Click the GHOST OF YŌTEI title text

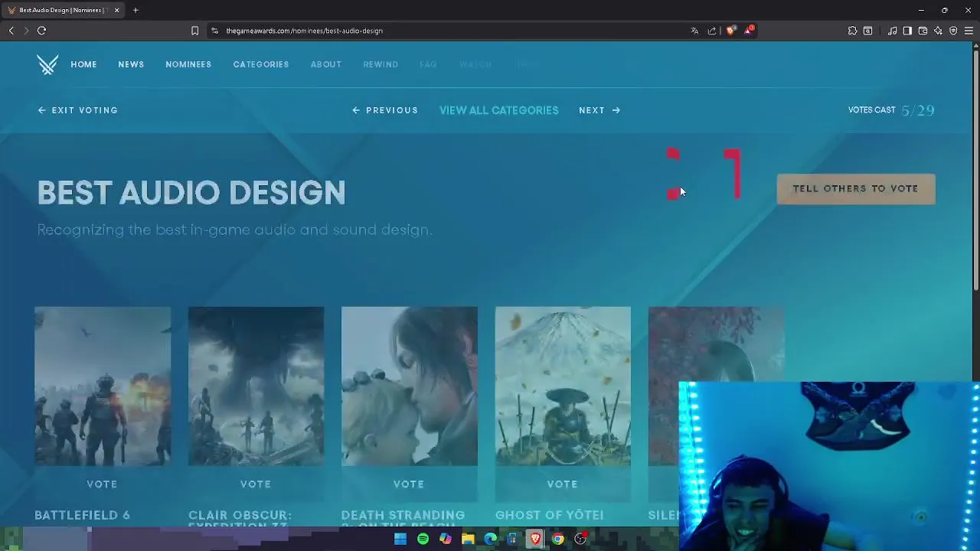tap(549, 515)
